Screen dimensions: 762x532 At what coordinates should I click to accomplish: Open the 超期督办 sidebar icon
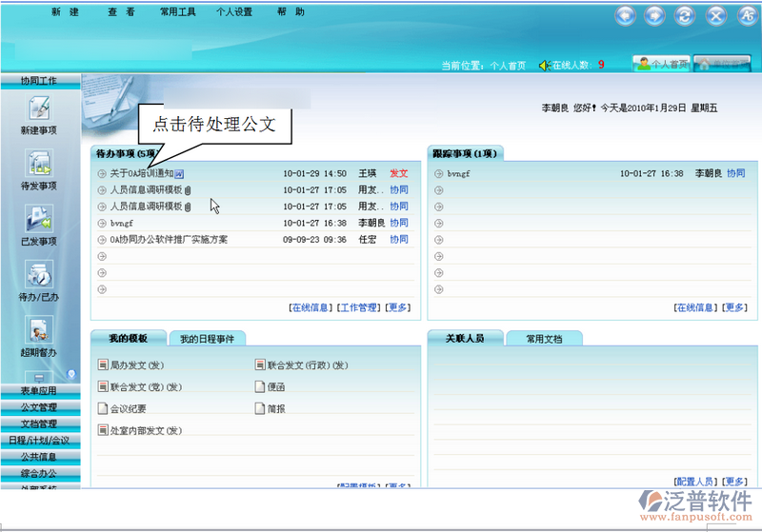point(38,331)
